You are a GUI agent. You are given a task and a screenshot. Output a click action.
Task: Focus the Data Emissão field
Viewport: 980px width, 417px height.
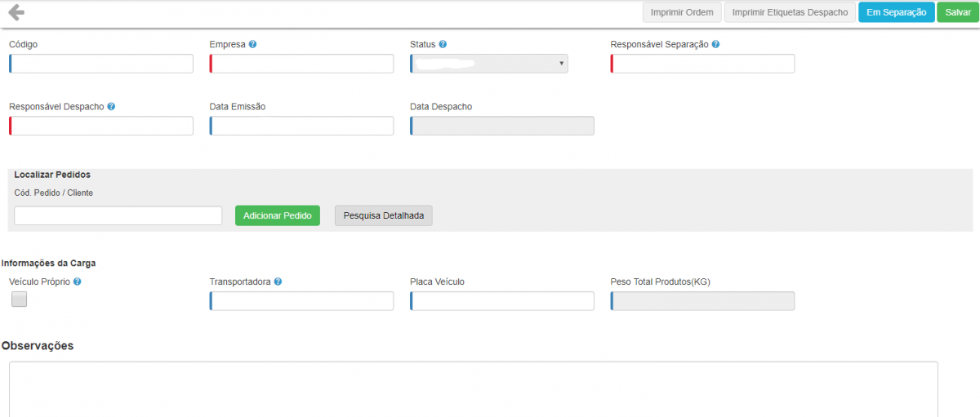pos(301,126)
